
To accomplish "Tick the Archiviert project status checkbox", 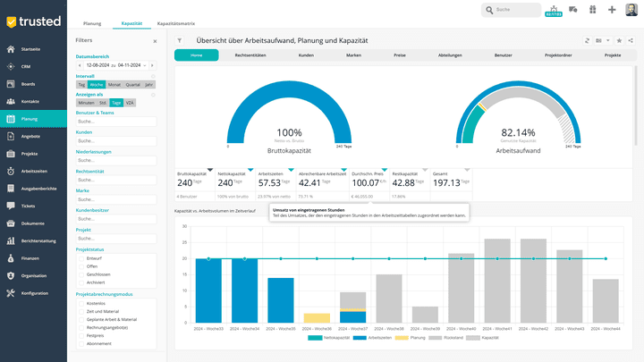I will [80, 282].
